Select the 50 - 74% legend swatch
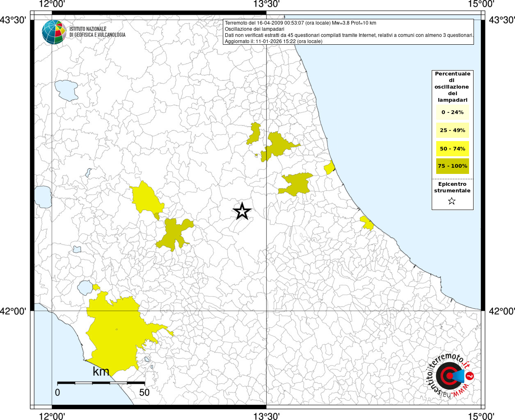Image resolution: width=515 pixels, height=420 pixels. coord(452,148)
